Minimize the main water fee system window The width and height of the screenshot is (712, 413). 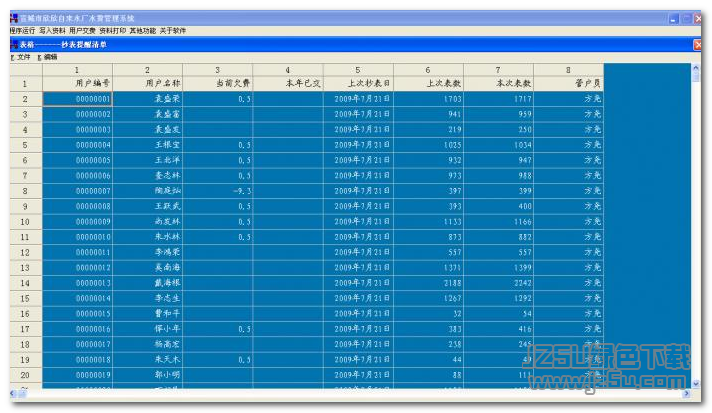pos(674,19)
